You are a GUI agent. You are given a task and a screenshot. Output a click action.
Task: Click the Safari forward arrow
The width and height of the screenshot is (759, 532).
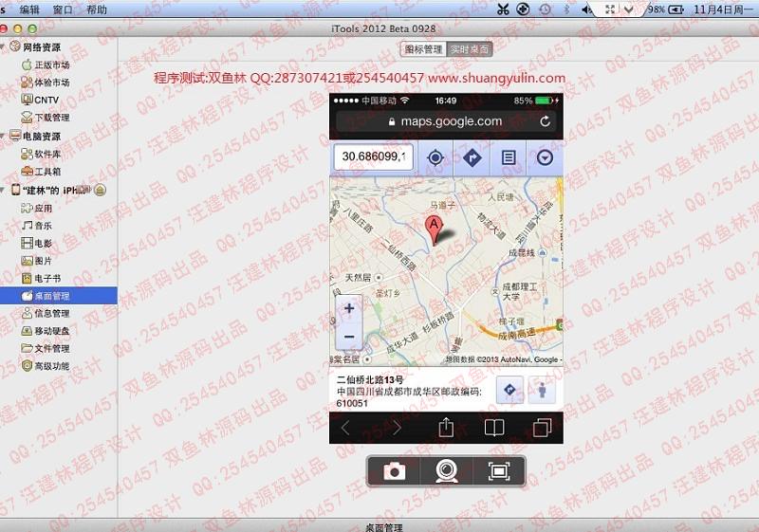[x=397, y=428]
